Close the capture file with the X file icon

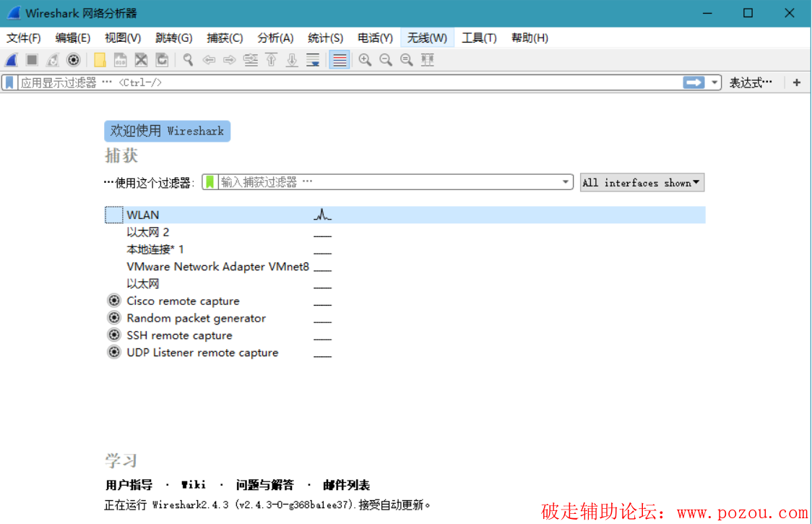(141, 60)
